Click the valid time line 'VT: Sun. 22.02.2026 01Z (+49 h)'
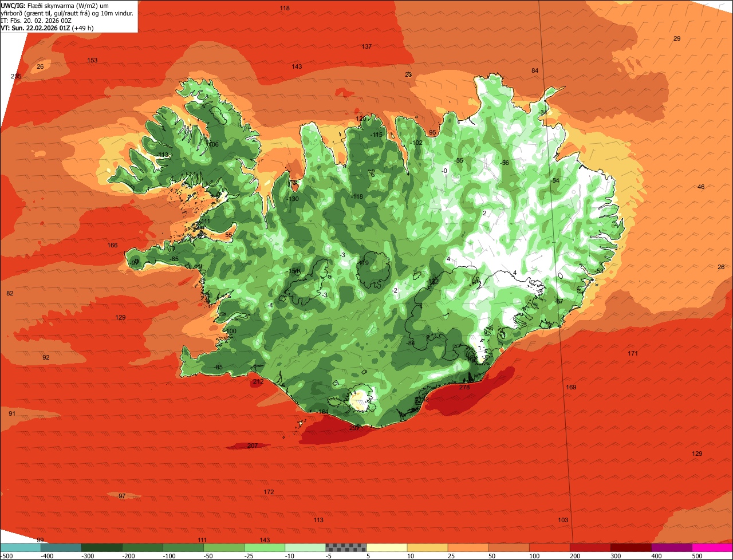 [x=47, y=27]
